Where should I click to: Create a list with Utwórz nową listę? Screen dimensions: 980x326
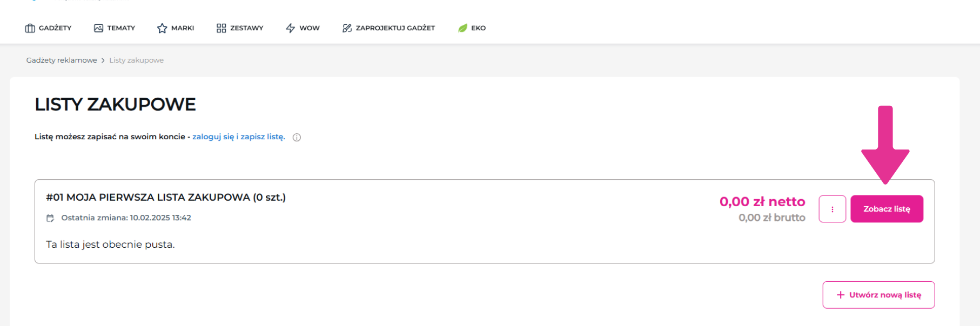(x=878, y=295)
